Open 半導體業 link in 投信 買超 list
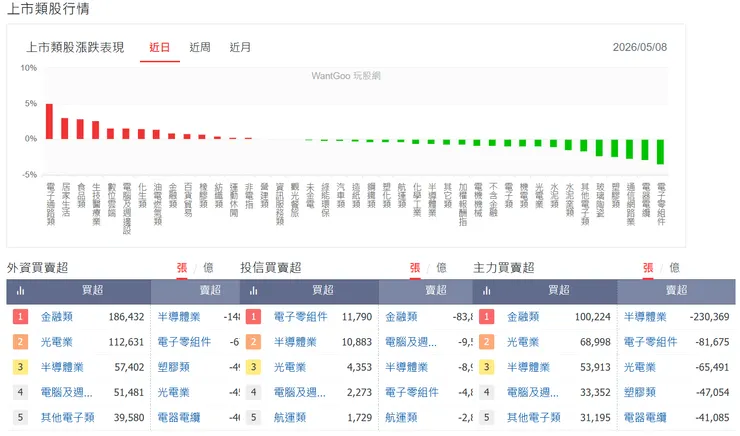This screenshot has width=740, height=436. point(295,342)
